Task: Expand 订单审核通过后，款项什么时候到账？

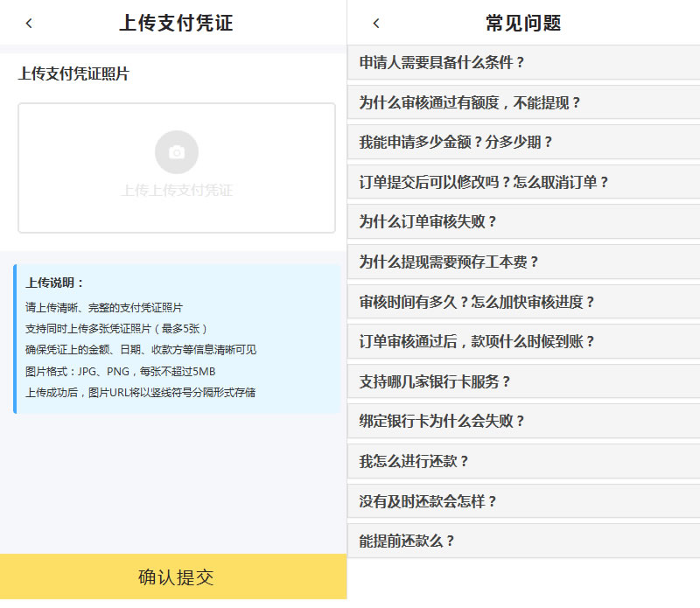Action: [x=523, y=341]
